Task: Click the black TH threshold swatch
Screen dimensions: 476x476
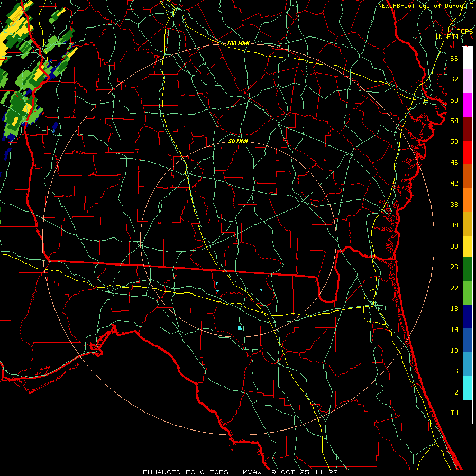Action: (467, 411)
